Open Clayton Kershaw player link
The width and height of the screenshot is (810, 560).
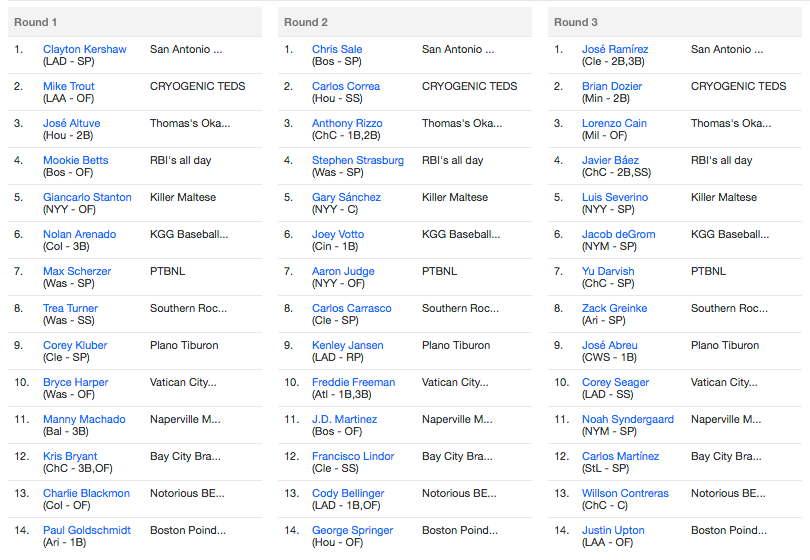pos(85,49)
